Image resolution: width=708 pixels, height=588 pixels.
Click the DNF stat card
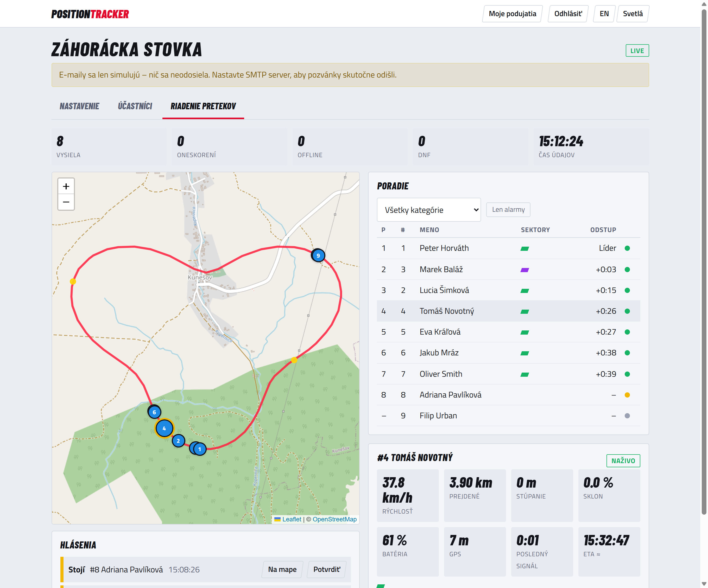pos(470,146)
